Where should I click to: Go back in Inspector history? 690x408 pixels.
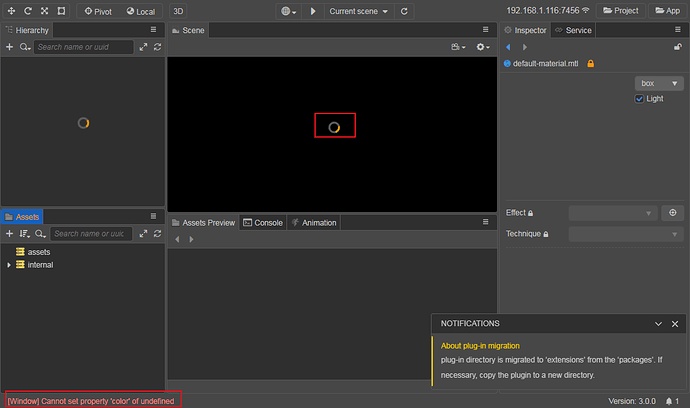coord(508,47)
